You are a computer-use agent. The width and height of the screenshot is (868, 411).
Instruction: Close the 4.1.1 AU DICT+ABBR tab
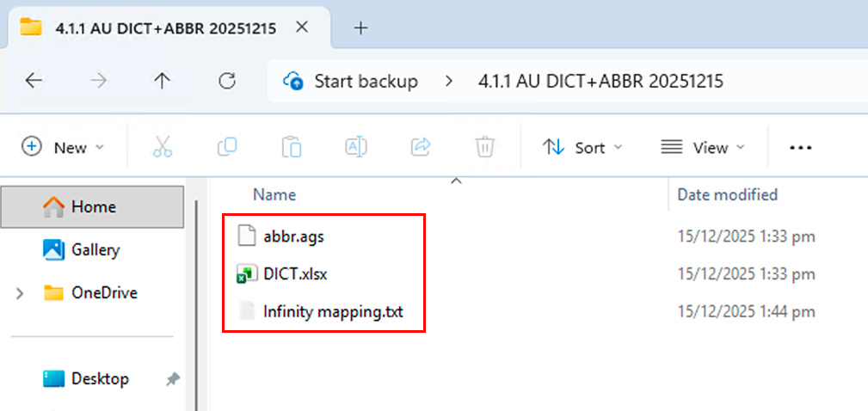pos(302,28)
